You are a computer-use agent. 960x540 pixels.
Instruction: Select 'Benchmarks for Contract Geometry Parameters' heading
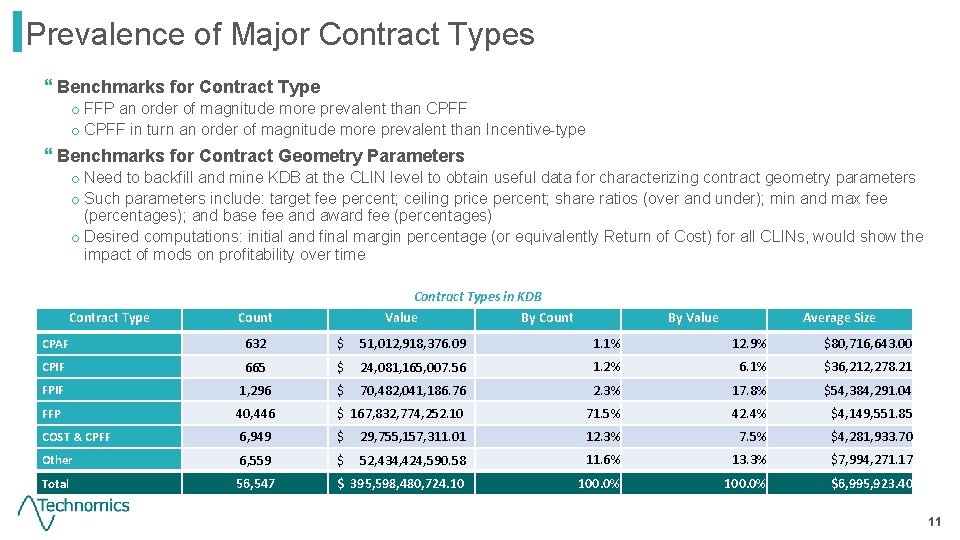tap(261, 156)
